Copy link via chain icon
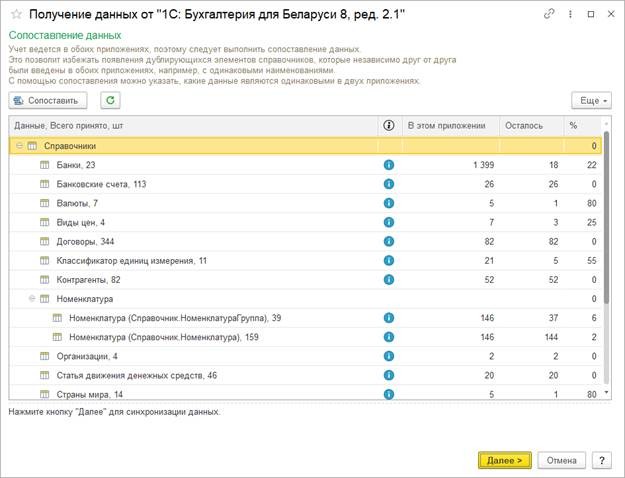The height and width of the screenshot is (478, 625). (549, 14)
